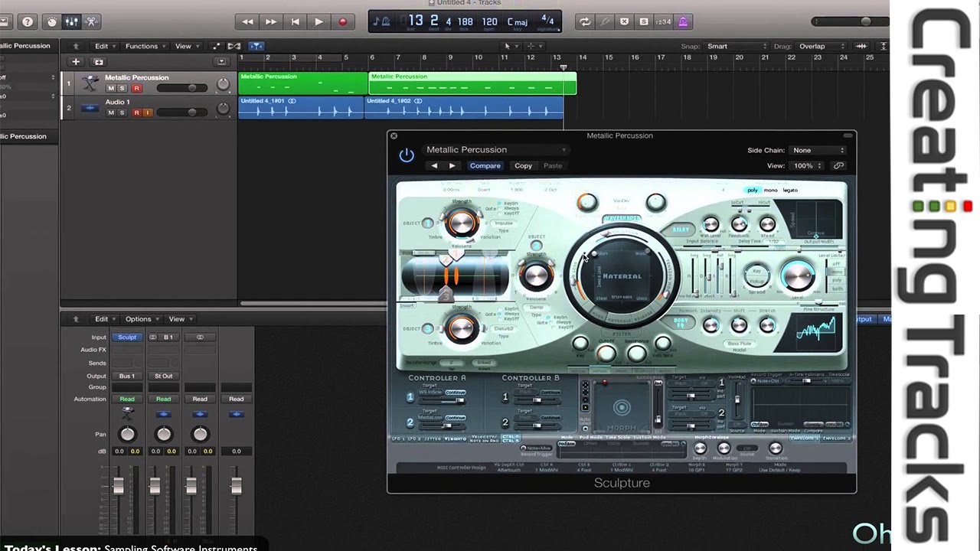The width and height of the screenshot is (980, 551).
Task: Click the Sculpt instrument slot in Mixer
Action: [127, 337]
